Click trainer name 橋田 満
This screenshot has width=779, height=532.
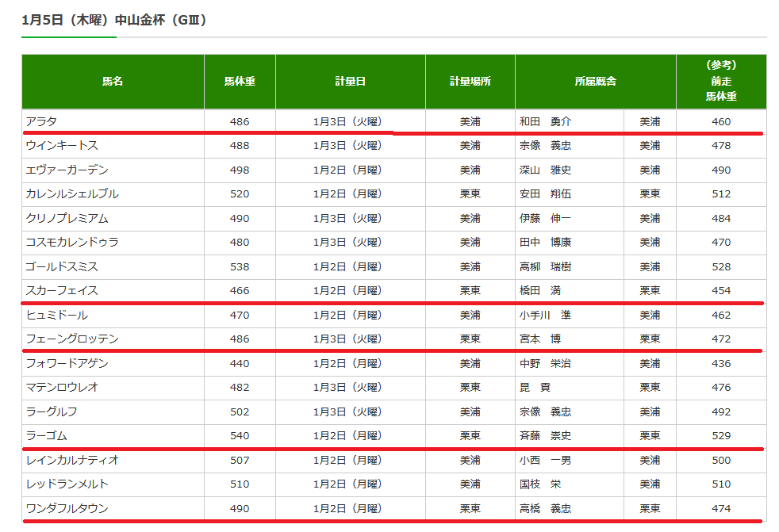click(x=540, y=291)
